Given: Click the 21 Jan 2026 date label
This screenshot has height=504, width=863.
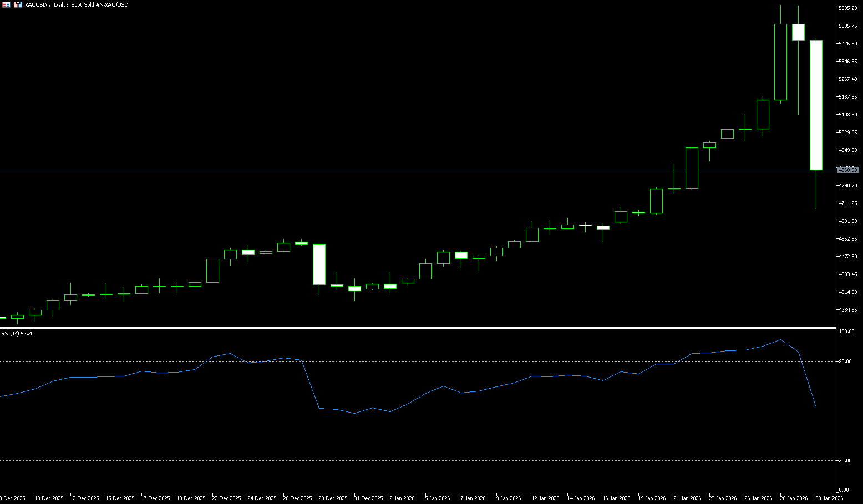Looking at the screenshot, I should click(687, 498).
